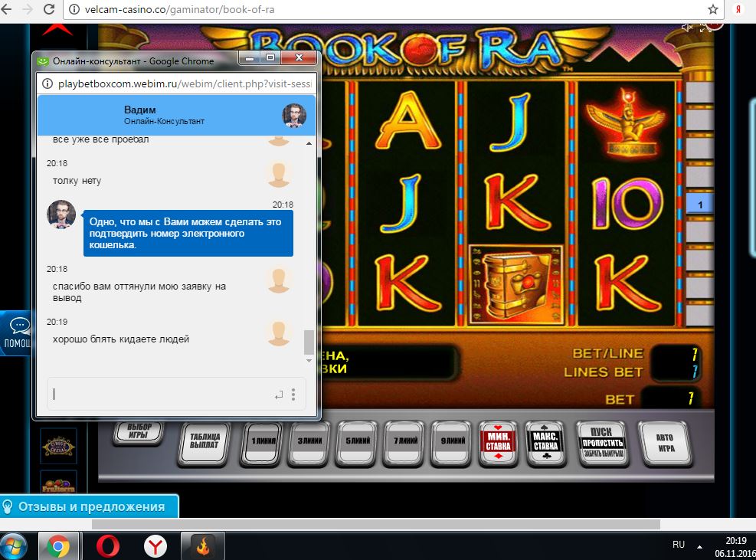Viewport: 756px width, 560px height.
Task: Click the consultant's blue message bubble
Action: click(x=188, y=234)
